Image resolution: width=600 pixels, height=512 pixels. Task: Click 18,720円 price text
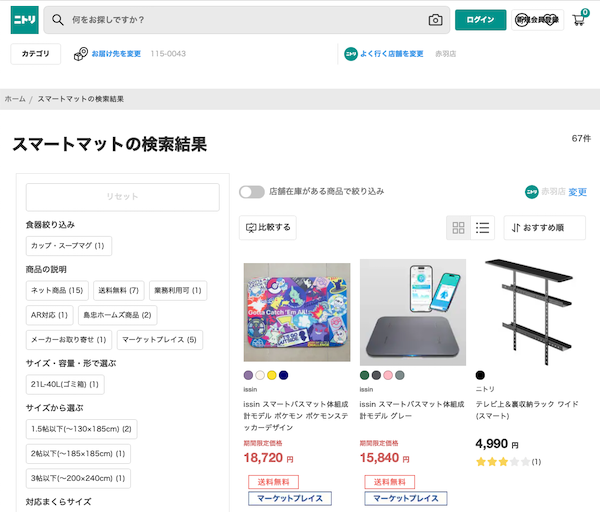click(269, 458)
